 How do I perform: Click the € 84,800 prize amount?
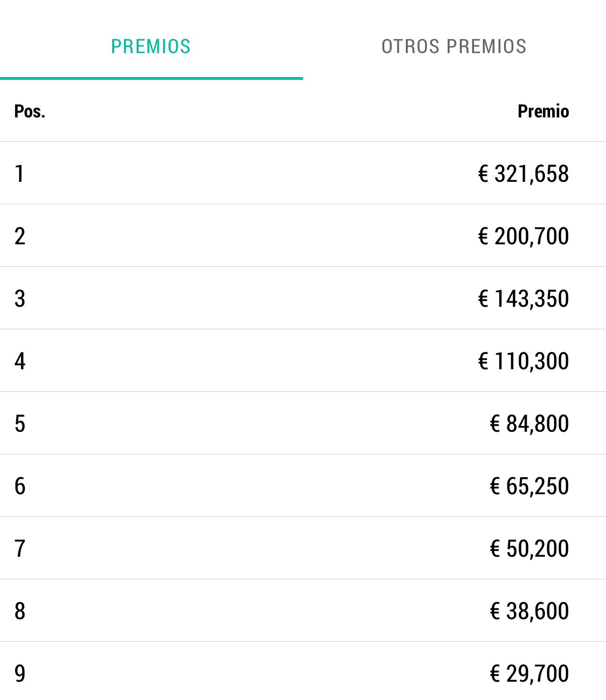coord(529,423)
